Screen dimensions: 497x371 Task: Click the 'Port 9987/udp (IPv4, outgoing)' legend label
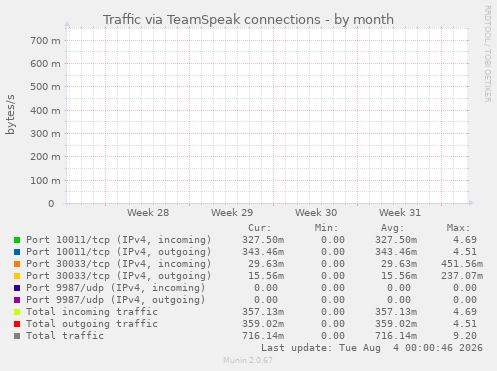point(116,300)
